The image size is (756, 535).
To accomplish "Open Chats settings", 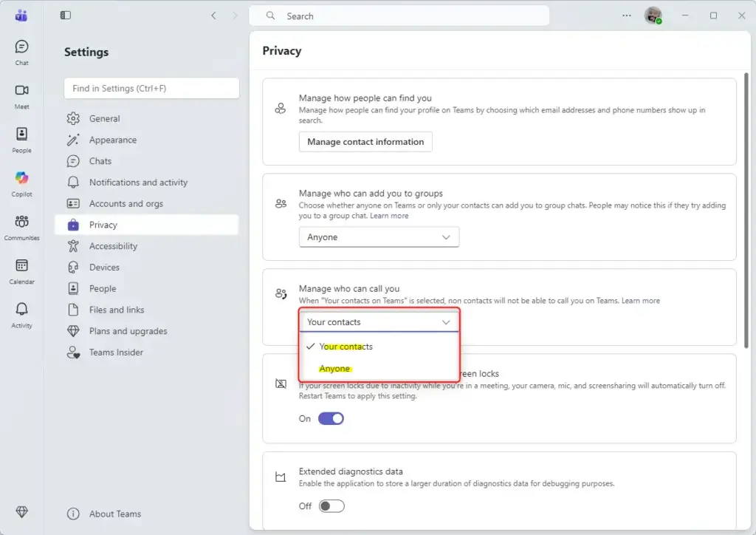I will (147, 161).
